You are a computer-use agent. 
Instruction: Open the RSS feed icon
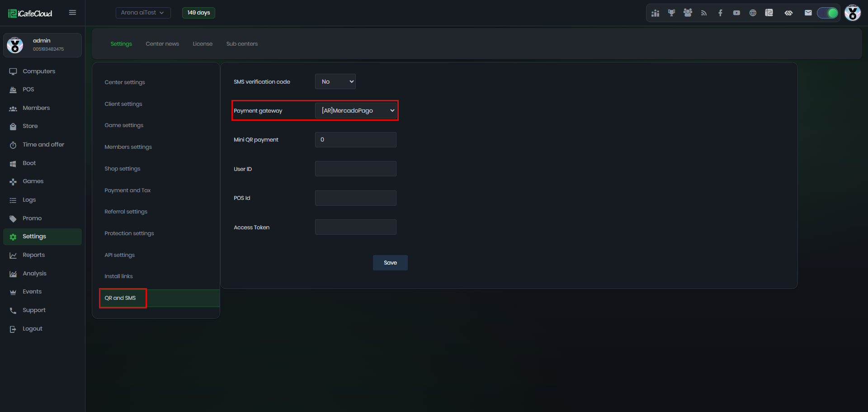[704, 13]
